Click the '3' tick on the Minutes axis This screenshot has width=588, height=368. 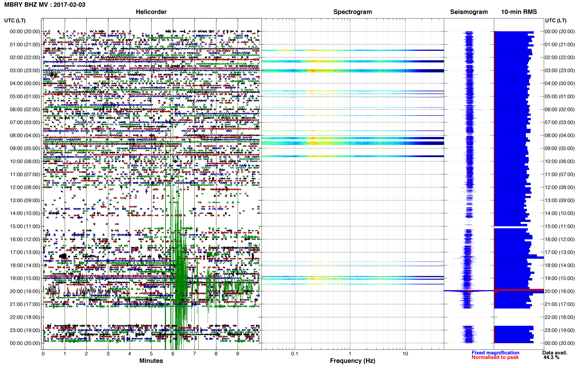click(x=108, y=354)
